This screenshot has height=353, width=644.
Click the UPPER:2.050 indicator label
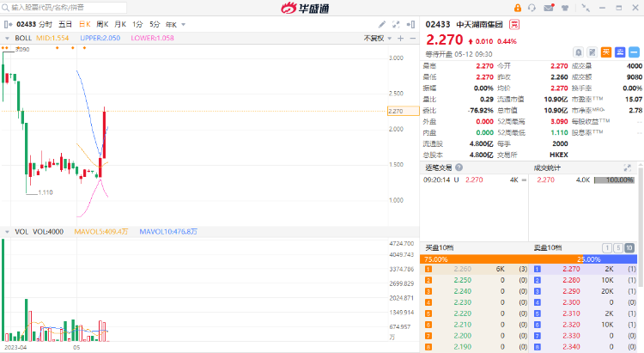click(x=100, y=38)
